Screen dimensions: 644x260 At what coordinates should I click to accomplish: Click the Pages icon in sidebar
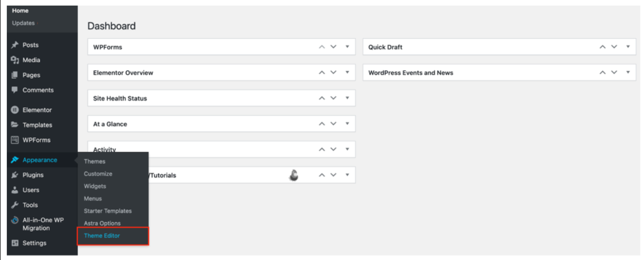pyautogui.click(x=15, y=75)
